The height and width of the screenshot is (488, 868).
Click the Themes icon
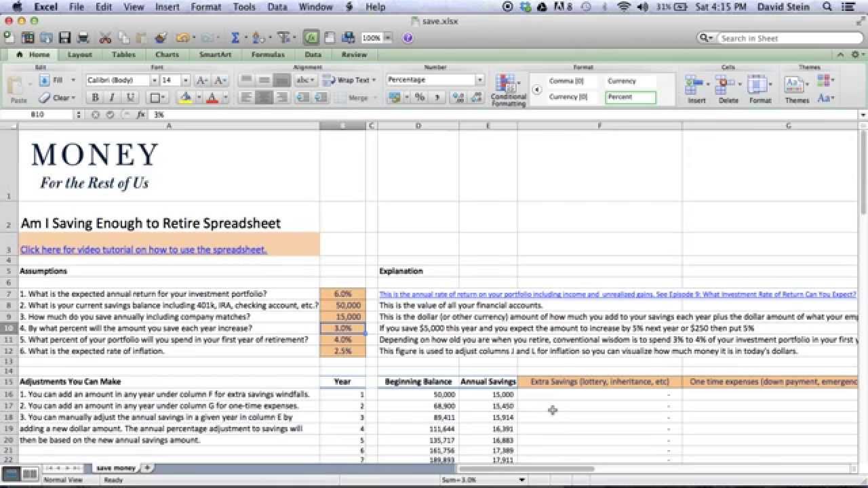[793, 85]
